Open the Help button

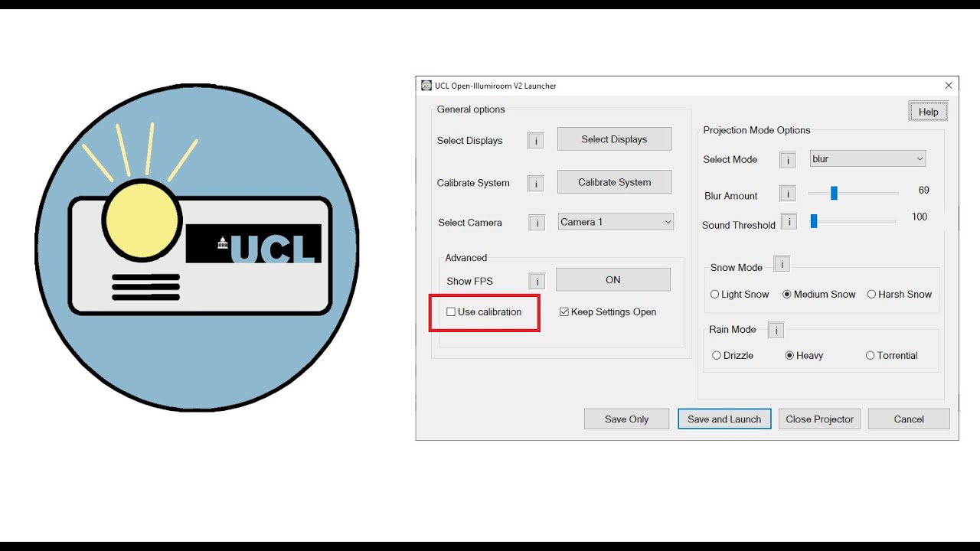tap(928, 112)
